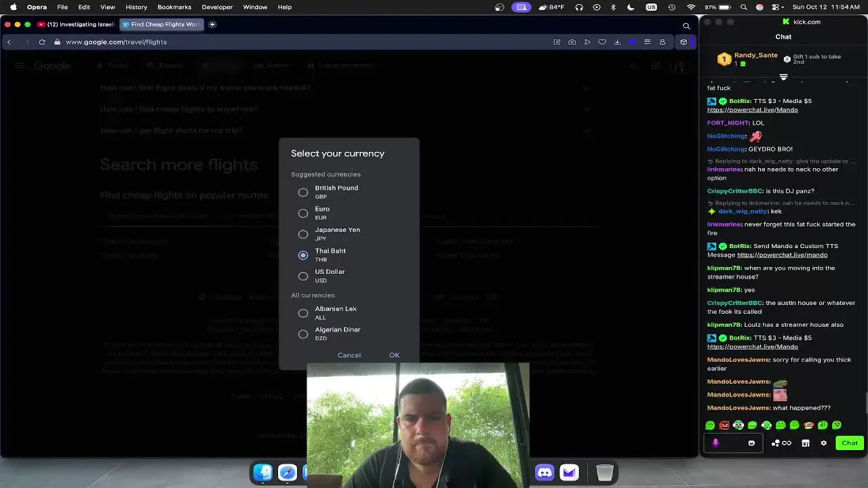Screen dimensions: 868x488
Task: Open Control Center in the menu bar
Action: pos(777,7)
